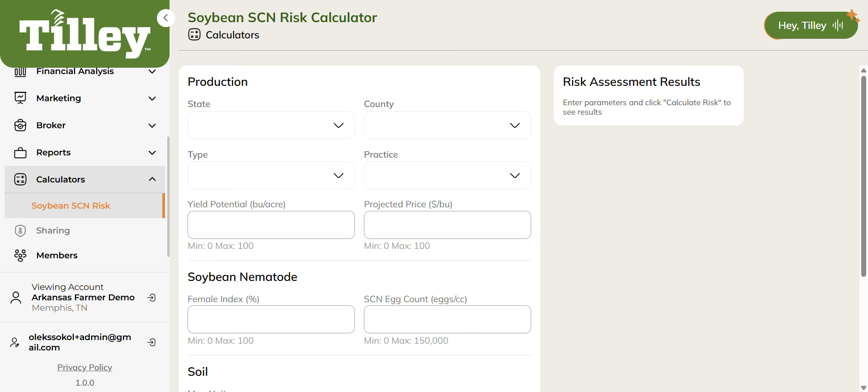Click the Calculators breadcrumb icon in the header
The height and width of the screenshot is (392, 868).
[x=194, y=34]
